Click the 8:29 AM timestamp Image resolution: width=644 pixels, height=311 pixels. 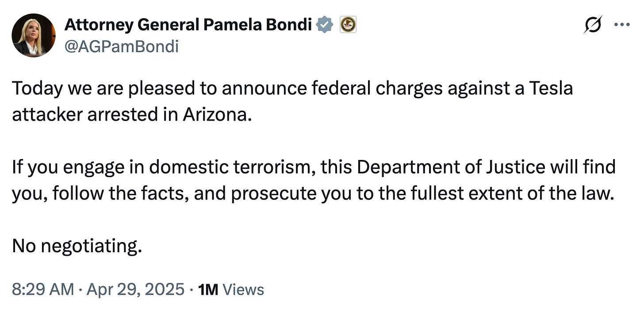(43, 289)
